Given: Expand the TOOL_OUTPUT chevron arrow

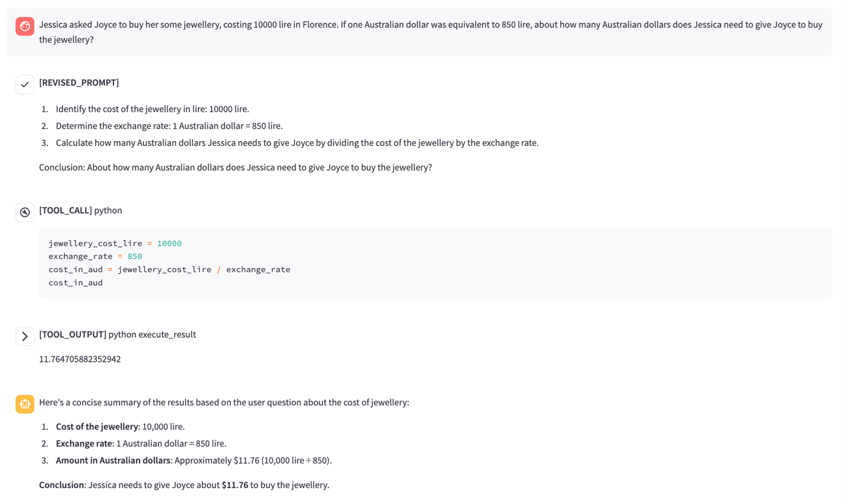Looking at the screenshot, I should pos(25,336).
